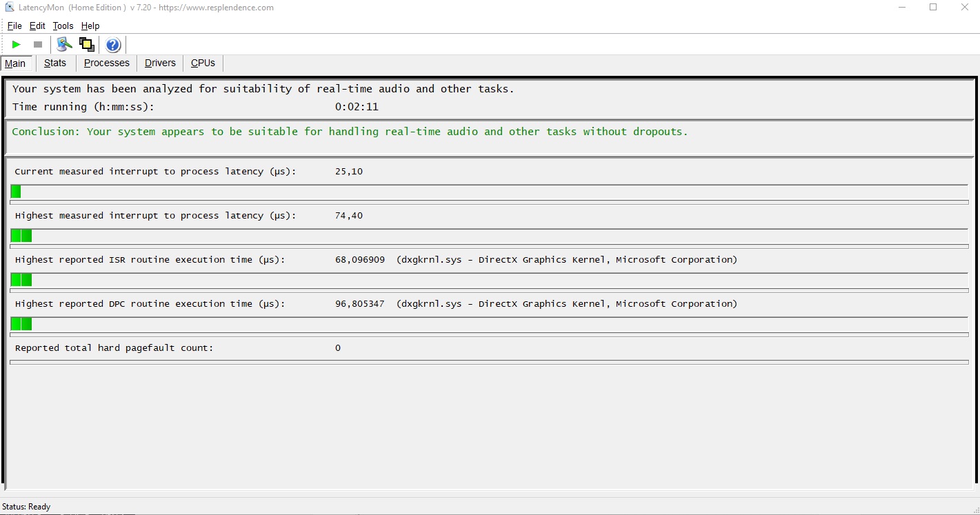Open the options tool icon in toolbar
Viewport: 980px width, 515px height.
coord(65,45)
